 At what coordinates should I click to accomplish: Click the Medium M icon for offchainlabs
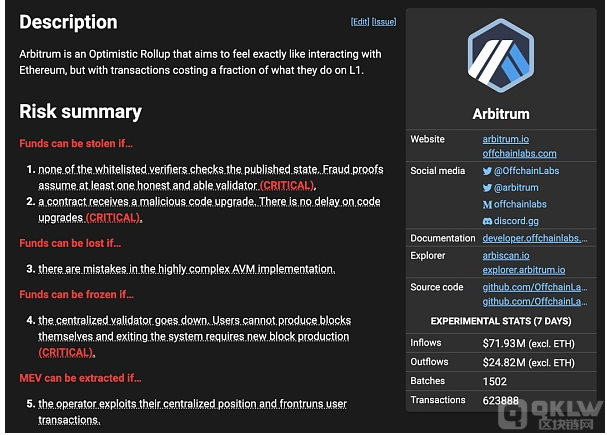pyautogui.click(x=487, y=204)
